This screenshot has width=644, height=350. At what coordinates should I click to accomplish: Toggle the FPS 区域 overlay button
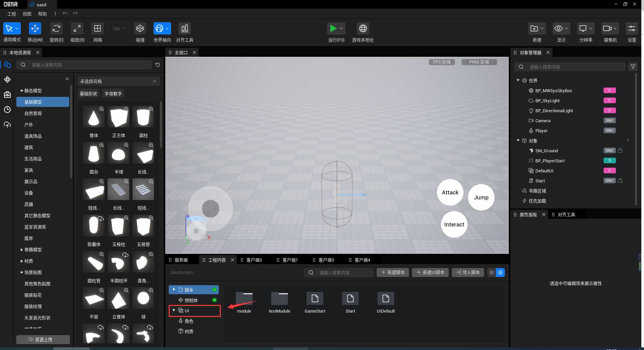point(442,62)
